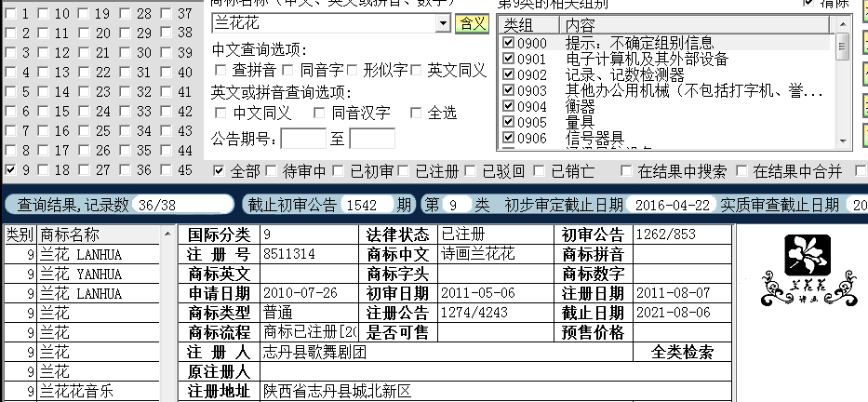Screen dimensions: 868x402
Task: Check class 1 checkbox
Action: tap(10, 14)
